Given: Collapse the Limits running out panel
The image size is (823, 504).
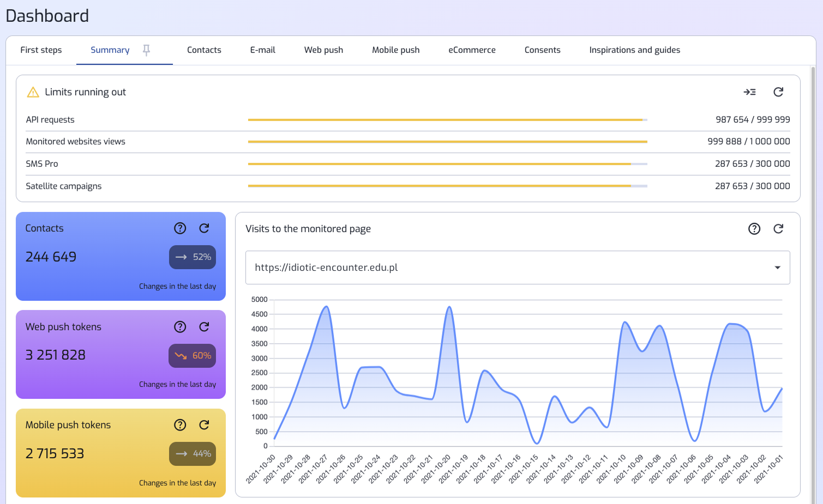Looking at the screenshot, I should (x=750, y=92).
